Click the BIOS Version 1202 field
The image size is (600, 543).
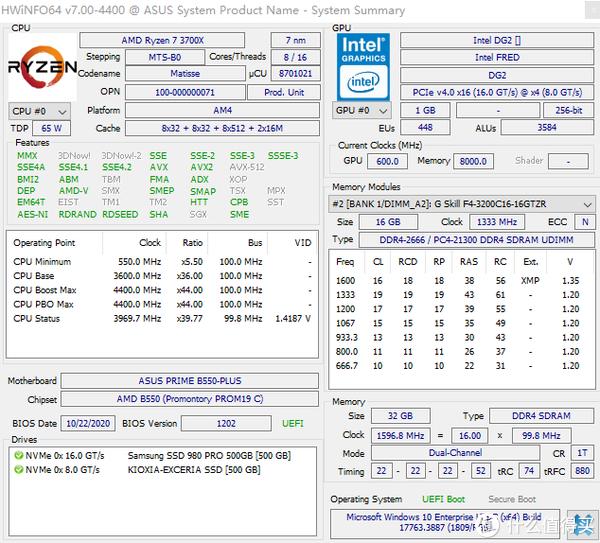(x=226, y=424)
